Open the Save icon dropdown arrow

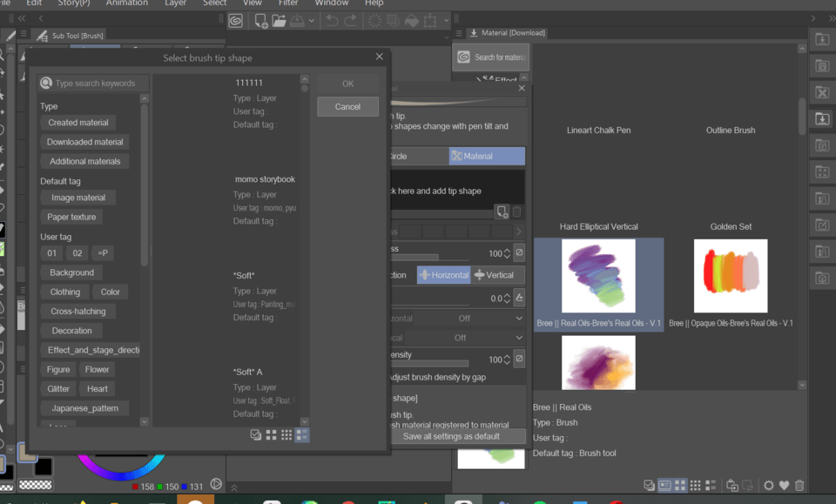(x=312, y=21)
